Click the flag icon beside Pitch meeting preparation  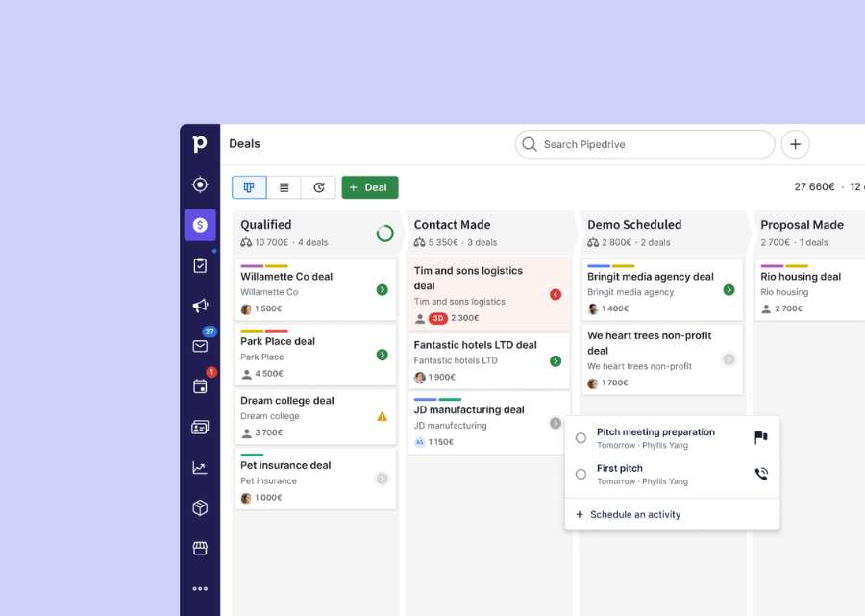click(x=761, y=438)
